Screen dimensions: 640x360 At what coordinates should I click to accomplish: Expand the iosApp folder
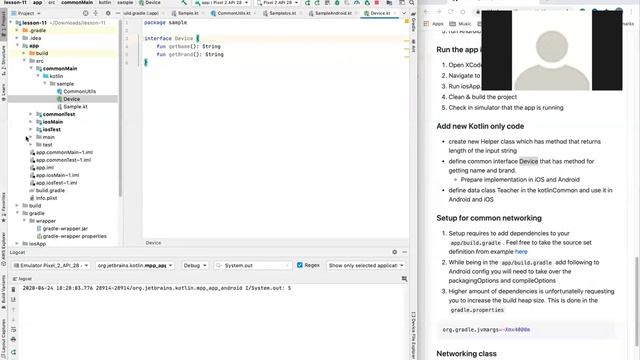click(18, 244)
